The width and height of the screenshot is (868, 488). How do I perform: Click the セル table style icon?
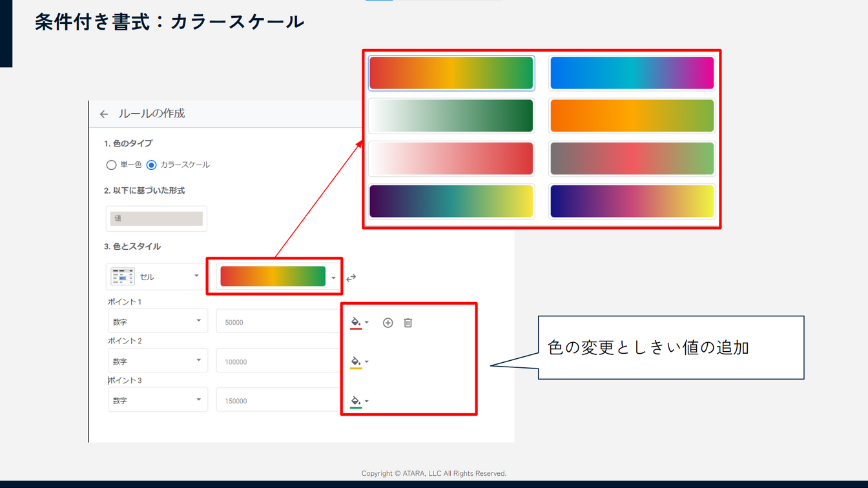[123, 277]
